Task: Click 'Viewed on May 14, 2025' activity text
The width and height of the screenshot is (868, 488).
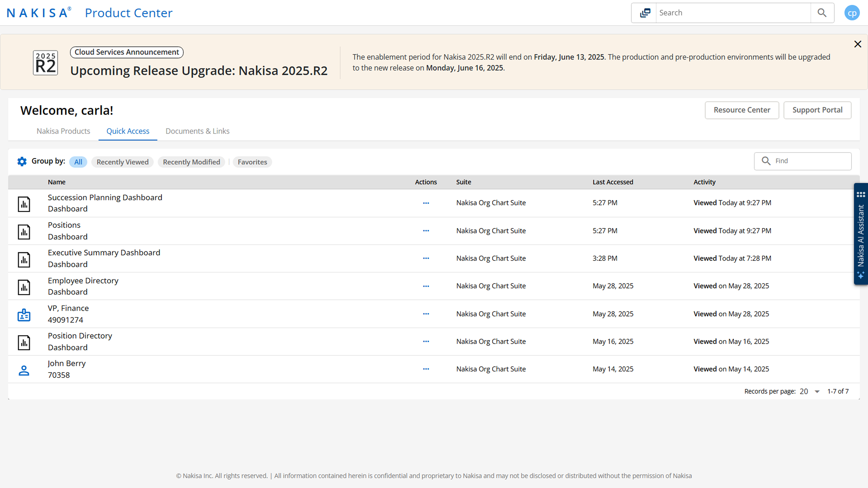Action: (x=731, y=369)
